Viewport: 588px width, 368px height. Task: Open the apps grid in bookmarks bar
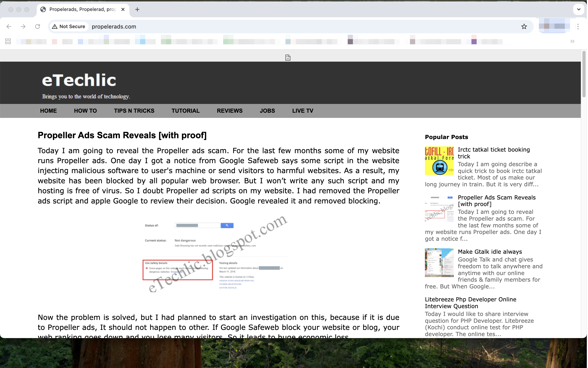click(8, 41)
